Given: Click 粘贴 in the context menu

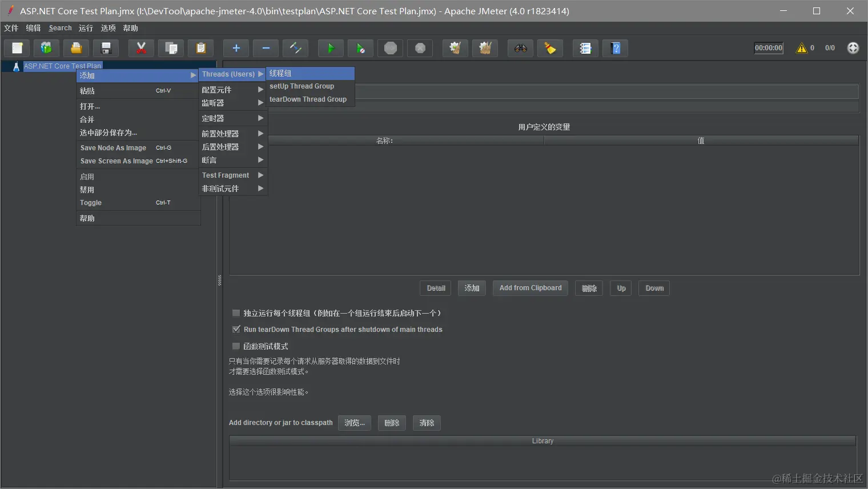Looking at the screenshot, I should pos(138,91).
